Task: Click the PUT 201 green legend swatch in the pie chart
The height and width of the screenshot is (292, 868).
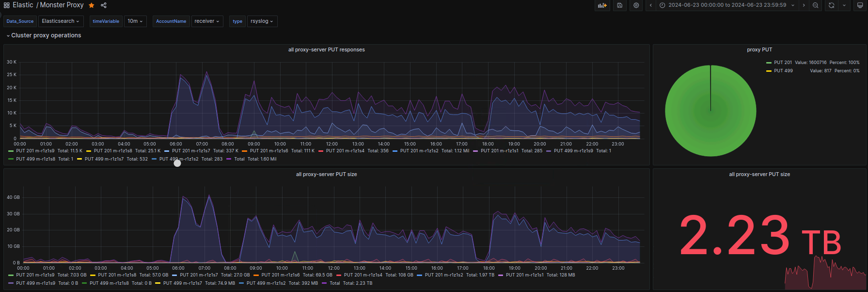Action: pos(769,63)
